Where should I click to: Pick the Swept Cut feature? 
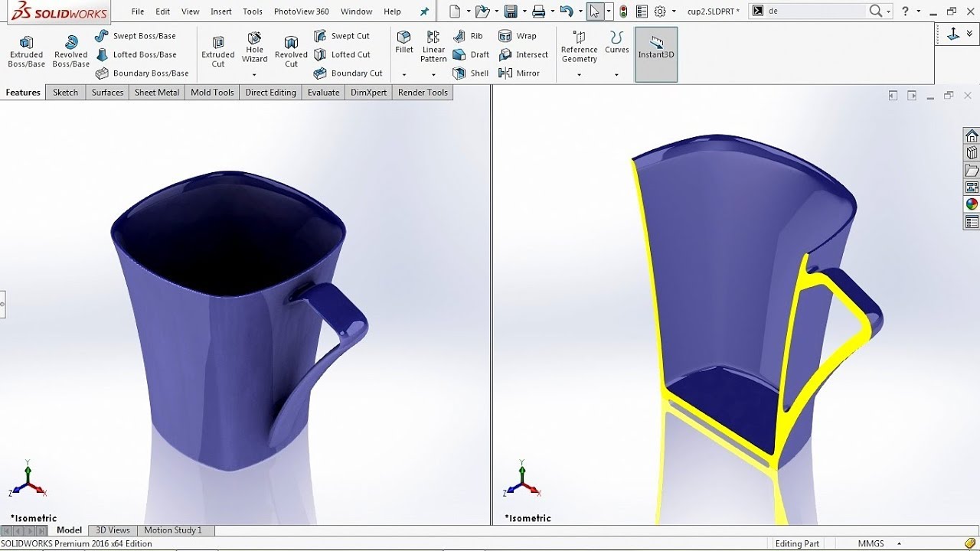click(x=342, y=36)
